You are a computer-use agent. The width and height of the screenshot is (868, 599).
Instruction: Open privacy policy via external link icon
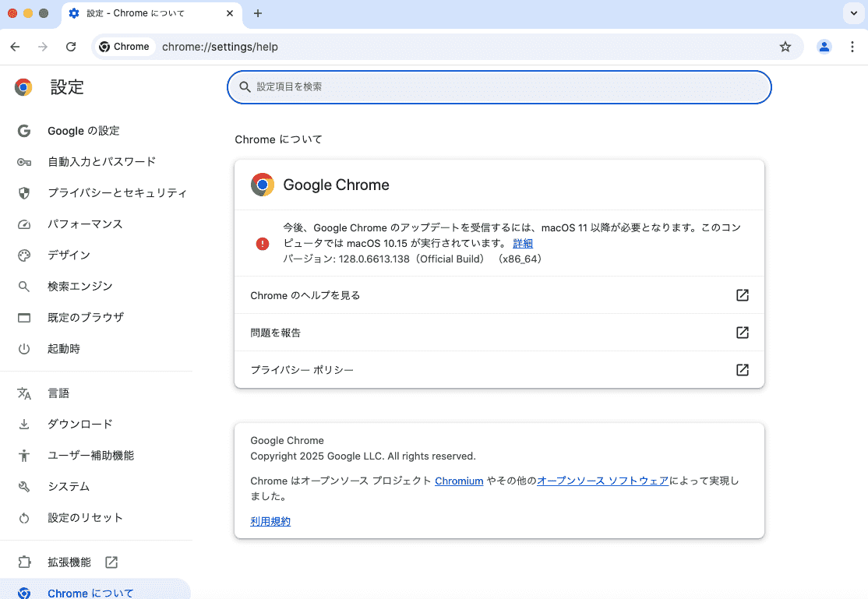point(742,370)
